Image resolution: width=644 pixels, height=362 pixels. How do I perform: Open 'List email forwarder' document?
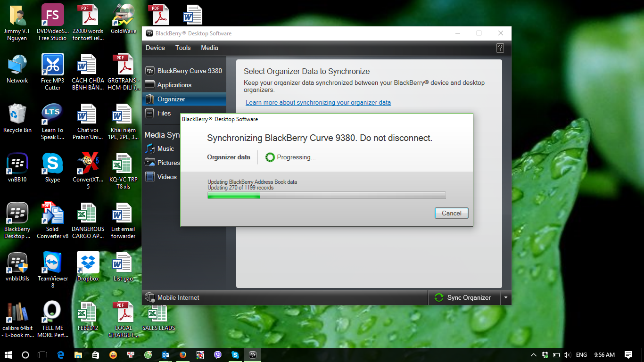[124, 220]
